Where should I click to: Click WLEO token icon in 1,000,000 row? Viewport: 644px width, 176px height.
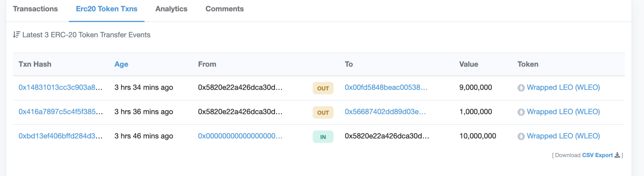(521, 112)
